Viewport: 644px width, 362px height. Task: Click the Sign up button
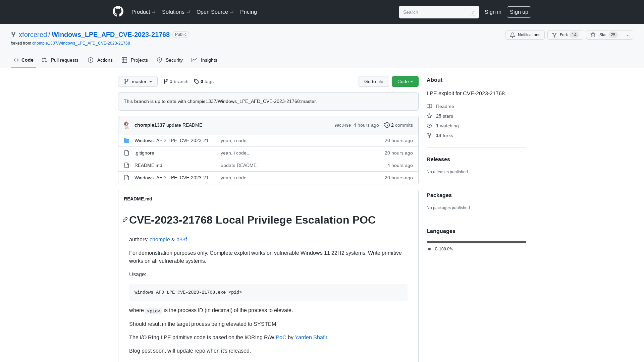pos(519,12)
